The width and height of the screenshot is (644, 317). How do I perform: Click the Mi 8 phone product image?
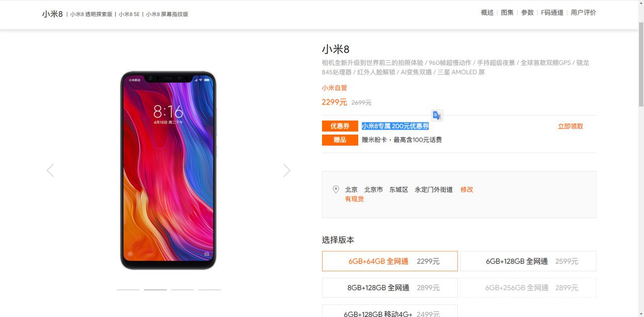168,170
